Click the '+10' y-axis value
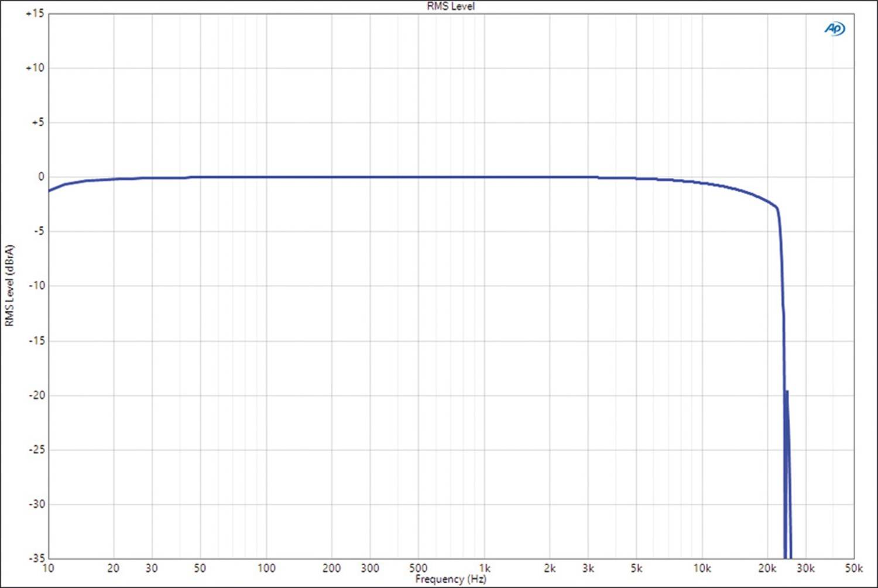The width and height of the screenshot is (878, 588). (35, 68)
